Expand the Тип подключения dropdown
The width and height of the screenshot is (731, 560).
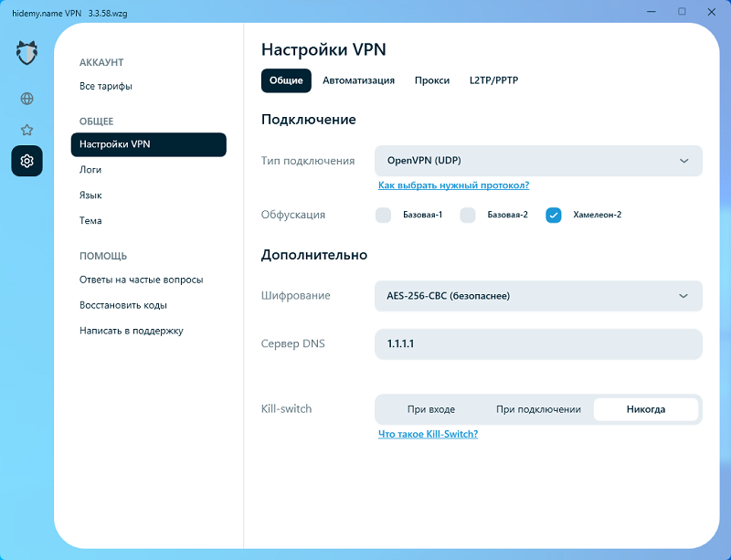click(538, 161)
